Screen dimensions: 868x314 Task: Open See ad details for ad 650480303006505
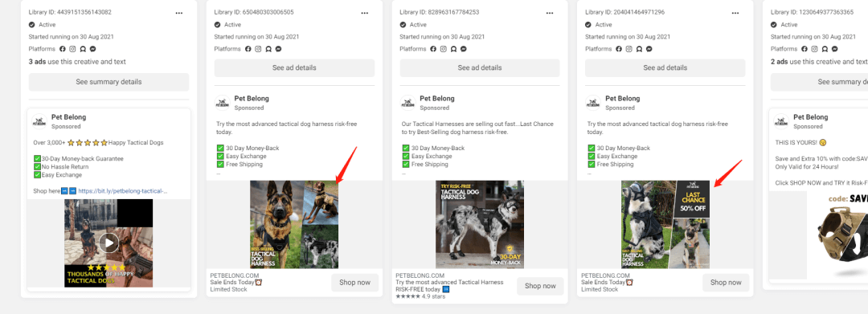coord(294,68)
